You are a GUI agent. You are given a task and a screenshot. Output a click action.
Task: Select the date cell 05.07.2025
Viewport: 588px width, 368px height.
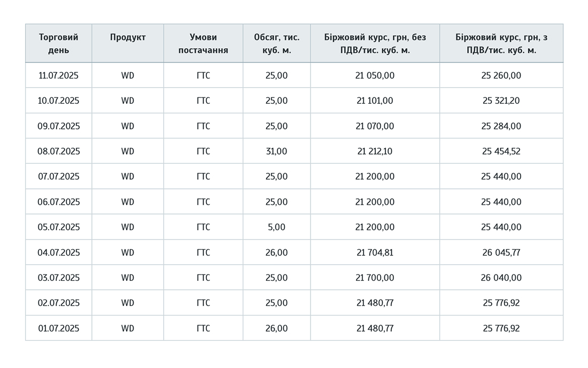58,227
